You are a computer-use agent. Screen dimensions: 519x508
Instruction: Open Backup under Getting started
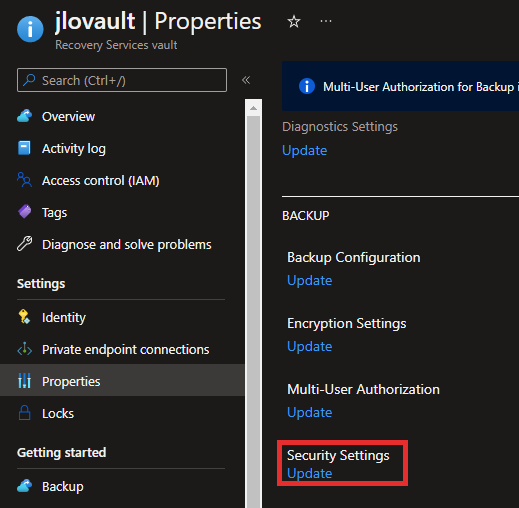pyautogui.click(x=122, y=487)
